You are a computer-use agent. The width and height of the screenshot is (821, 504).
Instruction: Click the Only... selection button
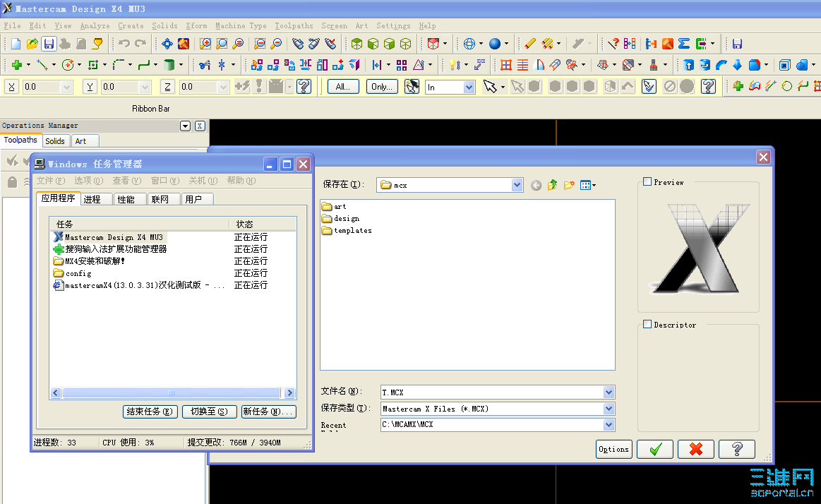[382, 87]
